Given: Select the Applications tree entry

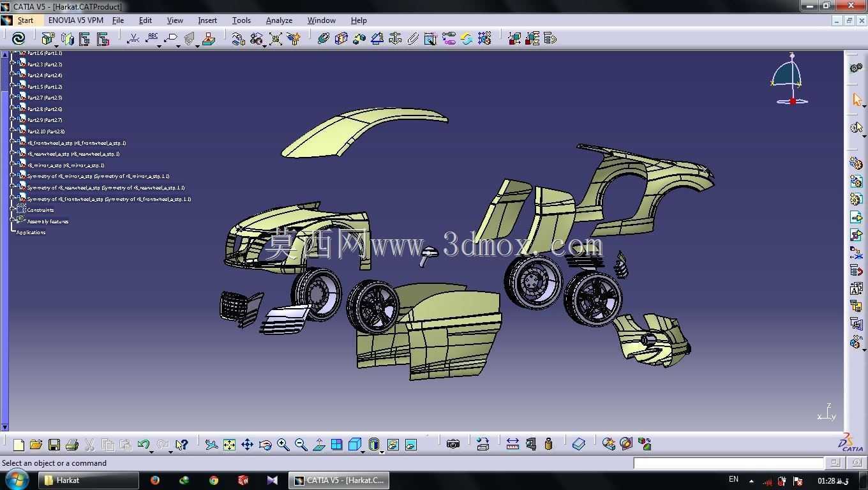Looking at the screenshot, I should [31, 232].
